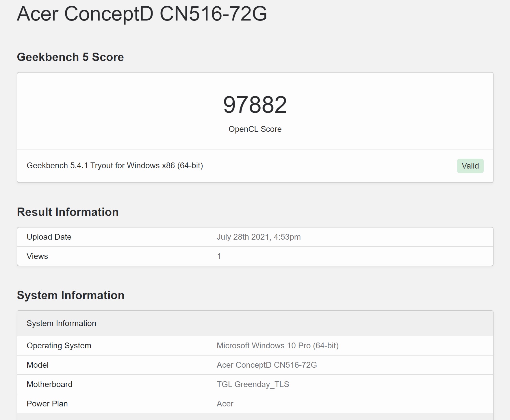Click the Operating System label
Viewport: 510px width, 420px height.
point(59,346)
